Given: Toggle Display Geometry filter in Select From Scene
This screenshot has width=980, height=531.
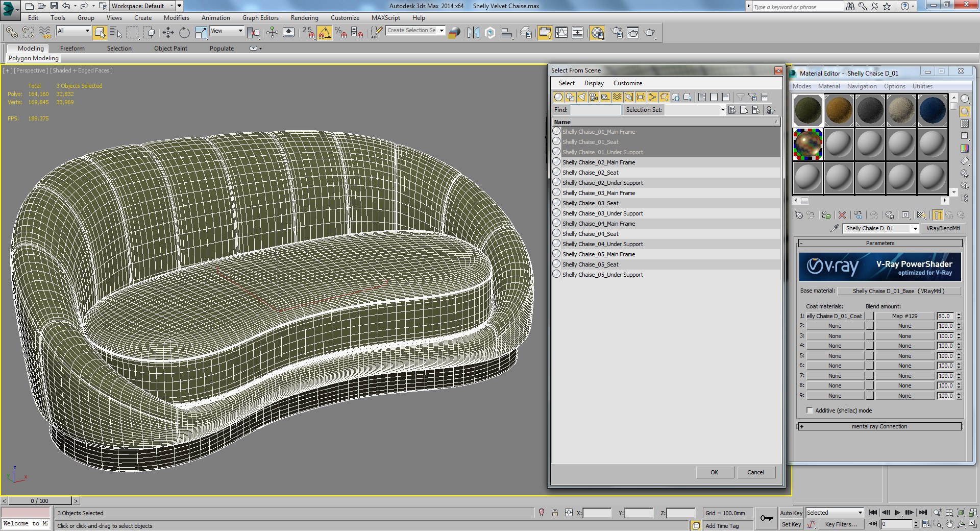Looking at the screenshot, I should click(x=558, y=97).
